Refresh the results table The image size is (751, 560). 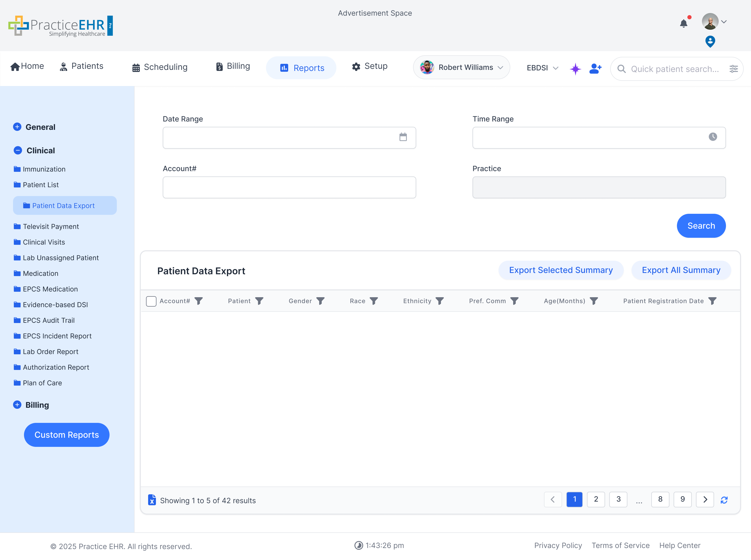coord(725,500)
